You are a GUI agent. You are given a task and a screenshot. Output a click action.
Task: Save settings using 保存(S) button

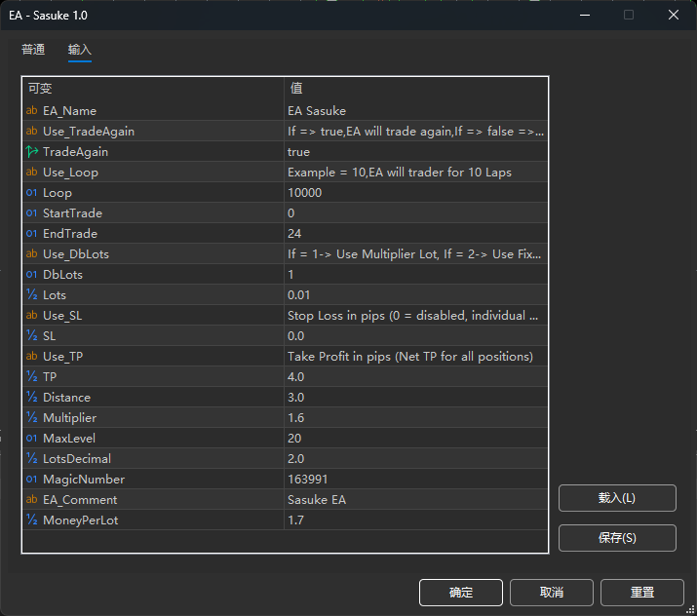616,538
